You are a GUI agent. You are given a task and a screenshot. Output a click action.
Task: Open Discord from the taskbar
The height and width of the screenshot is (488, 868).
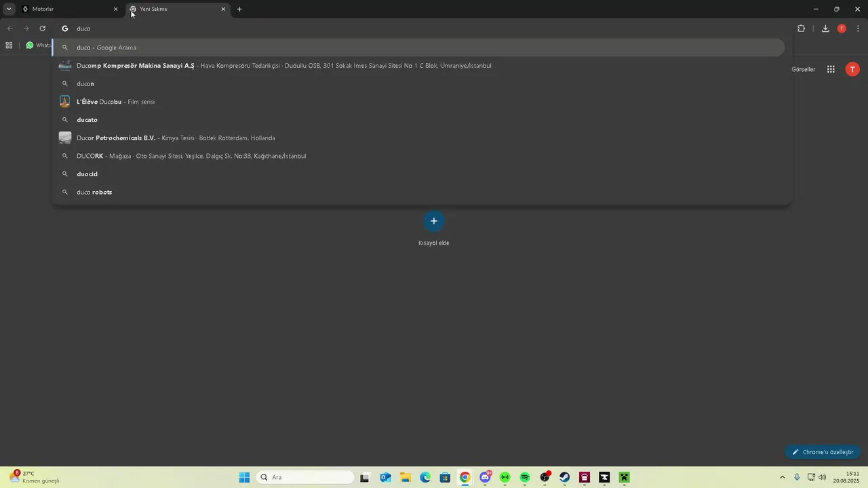click(485, 477)
